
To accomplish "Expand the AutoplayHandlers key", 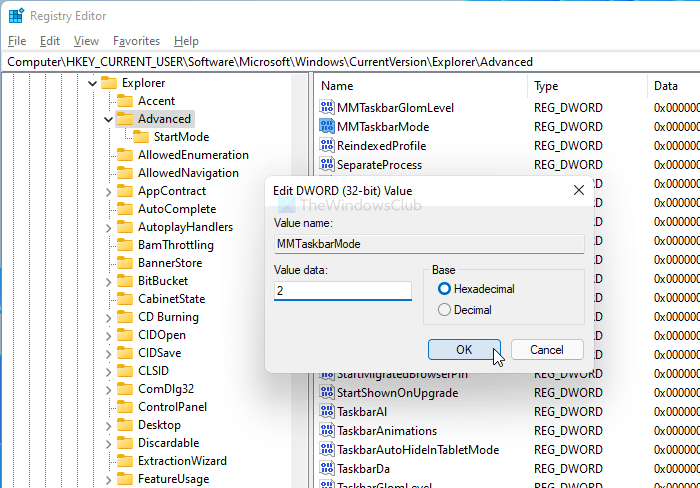I will click(x=108, y=228).
